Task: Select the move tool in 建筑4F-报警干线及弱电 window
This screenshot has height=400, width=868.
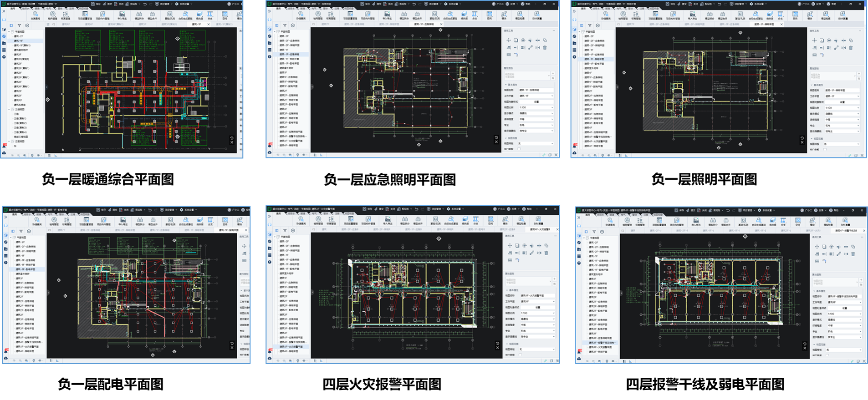Action: (817, 247)
